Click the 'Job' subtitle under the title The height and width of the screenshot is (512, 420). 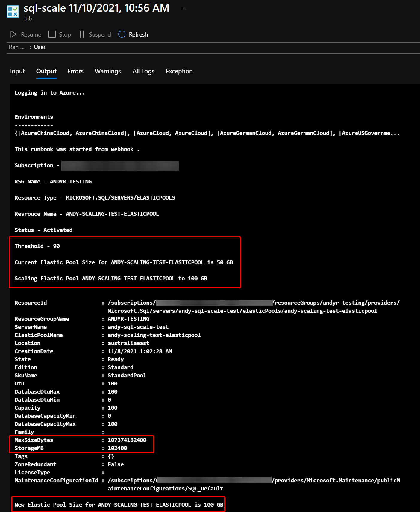coord(28,19)
